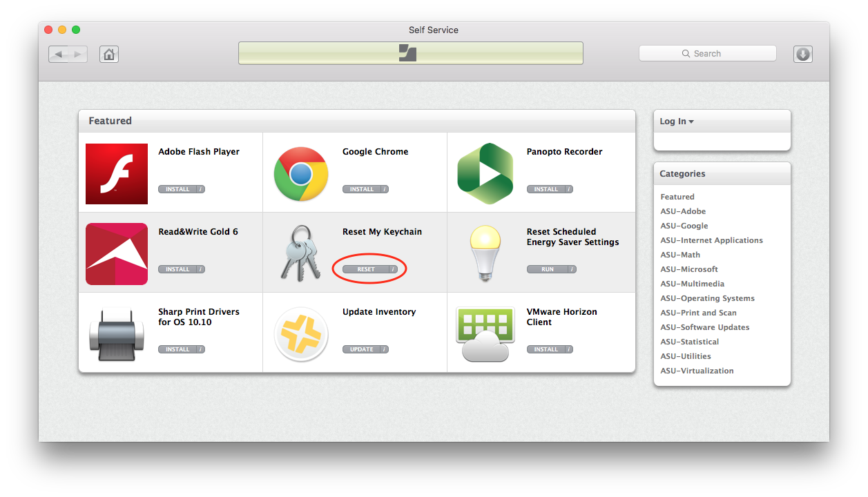This screenshot has height=497, width=868.
Task: Click the Read&Write Gold 6 icon
Action: [116, 253]
